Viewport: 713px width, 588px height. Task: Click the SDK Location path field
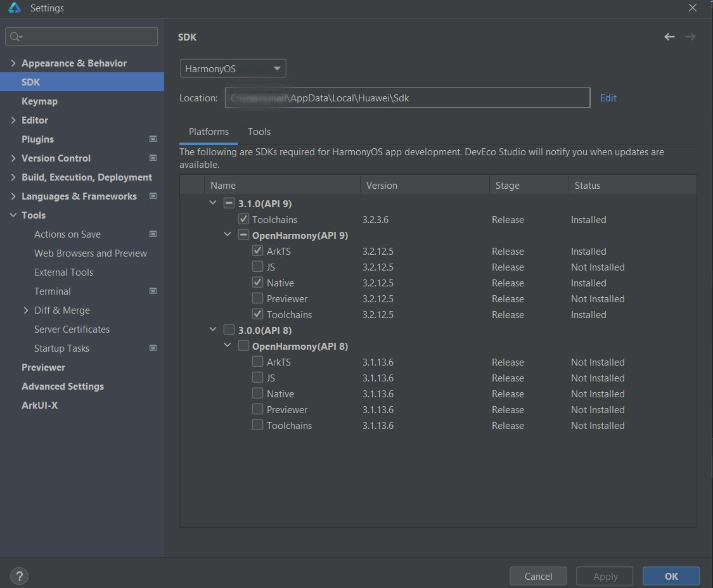tap(408, 98)
